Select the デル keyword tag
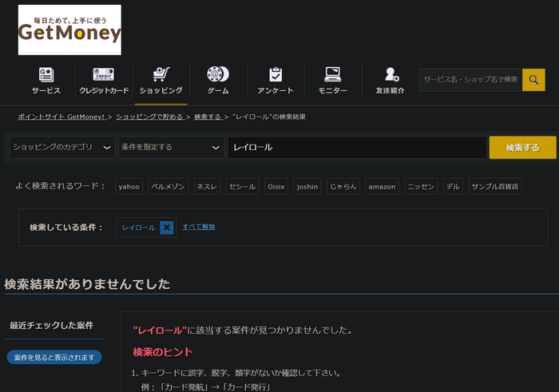Viewport: 559px width, 392px height. click(x=453, y=186)
